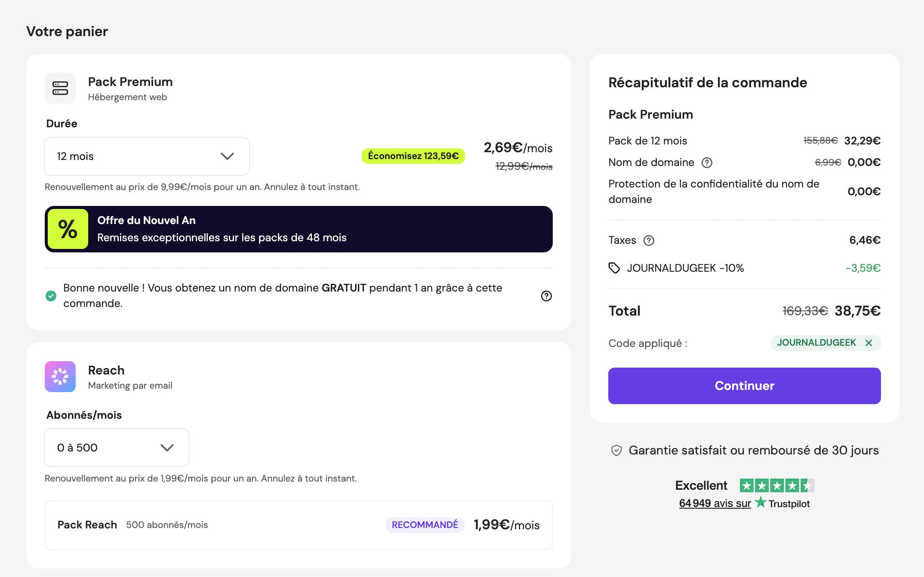The image size is (924, 577).
Task: Click the RECOMMANDÉ badge
Action: (x=425, y=525)
